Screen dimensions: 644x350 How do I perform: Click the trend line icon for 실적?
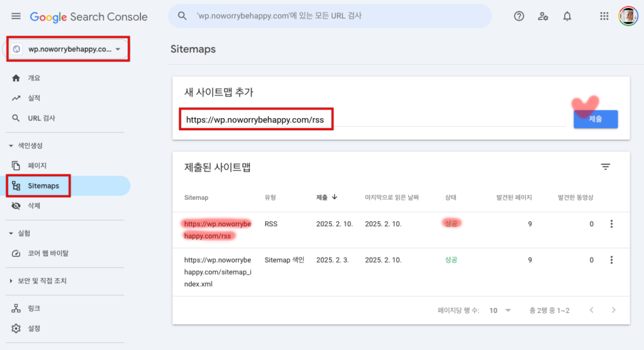pos(16,98)
